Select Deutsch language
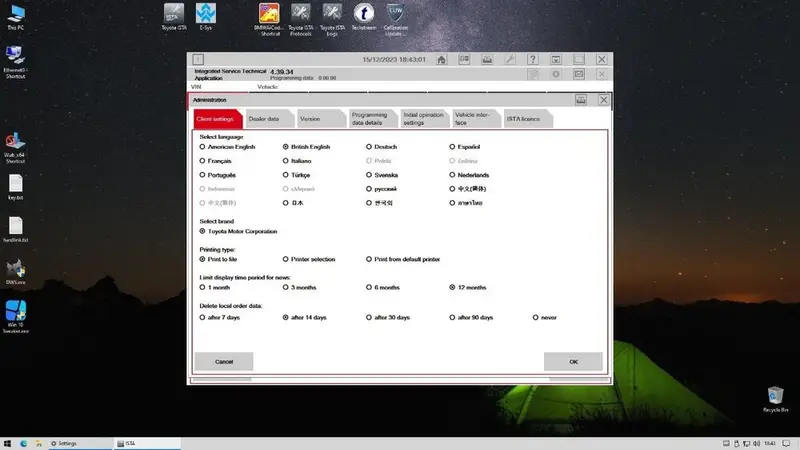 point(369,147)
